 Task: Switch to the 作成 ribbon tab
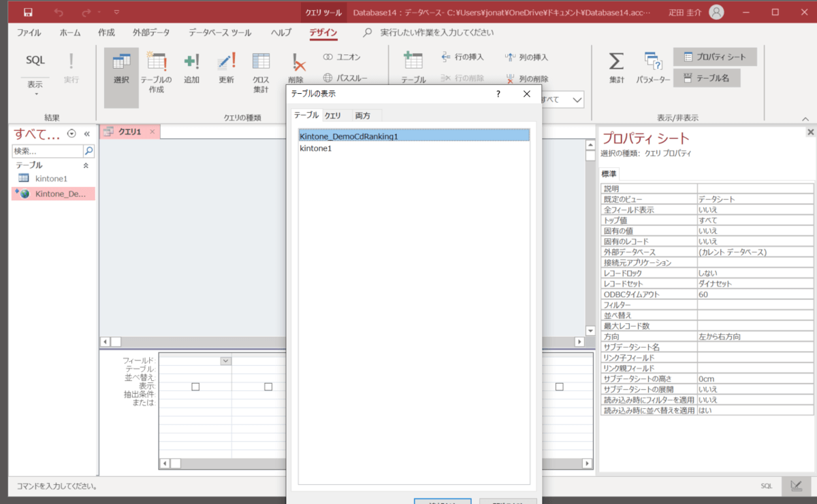pos(106,33)
